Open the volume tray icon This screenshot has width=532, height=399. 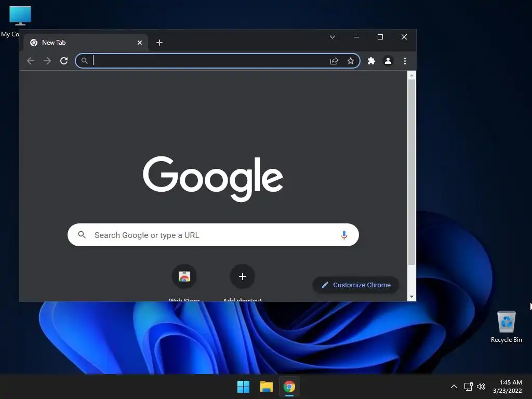[481, 387]
